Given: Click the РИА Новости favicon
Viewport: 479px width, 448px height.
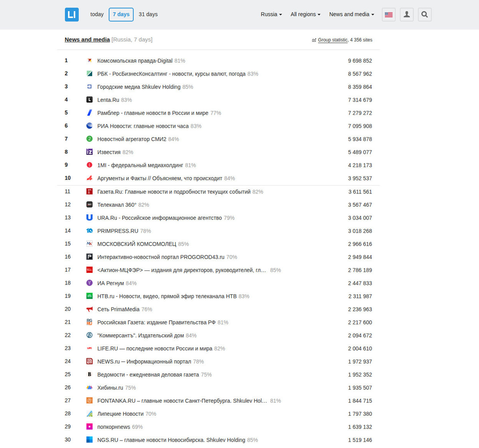Looking at the screenshot, I should point(89,126).
